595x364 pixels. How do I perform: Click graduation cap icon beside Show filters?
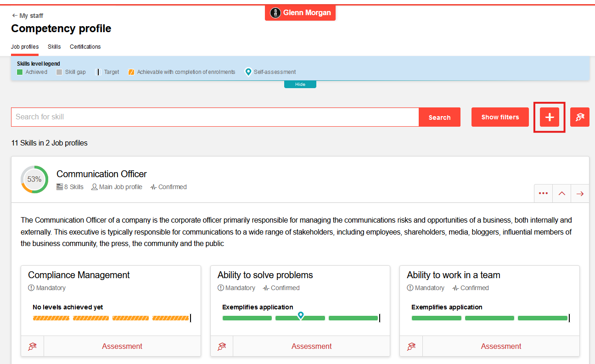coord(579,117)
